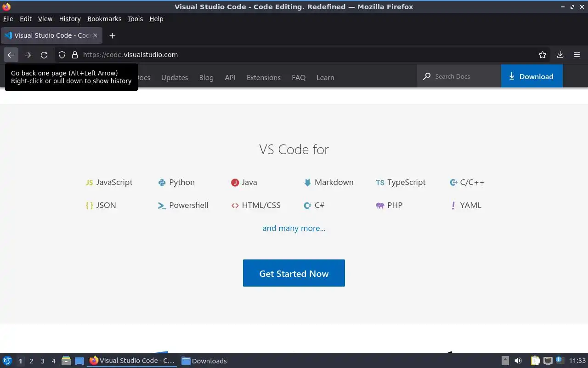Viewport: 588px width, 368px height.
Task: Open the JSON language link
Action: 106,205
